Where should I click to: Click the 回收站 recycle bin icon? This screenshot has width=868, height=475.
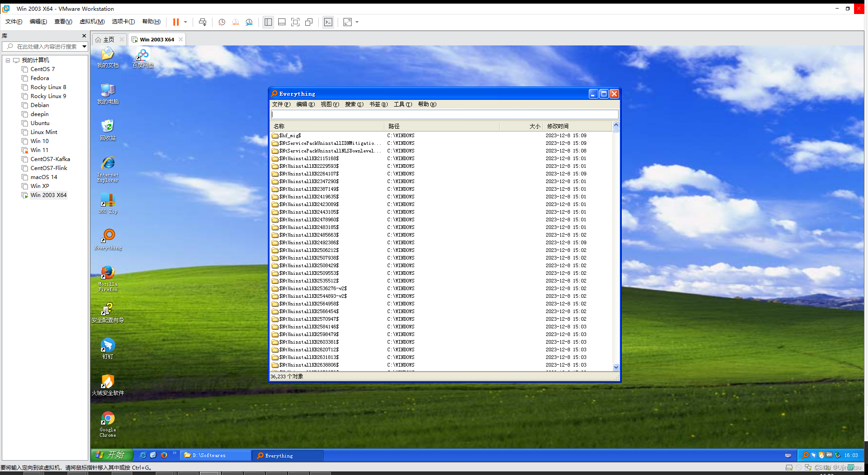point(108,130)
